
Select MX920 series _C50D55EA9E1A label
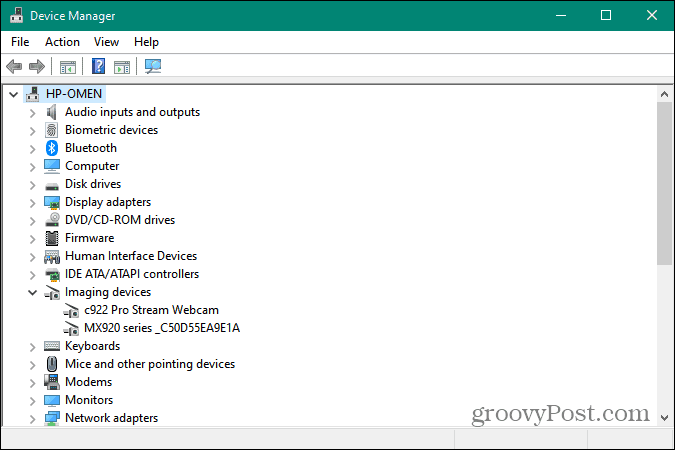(162, 328)
